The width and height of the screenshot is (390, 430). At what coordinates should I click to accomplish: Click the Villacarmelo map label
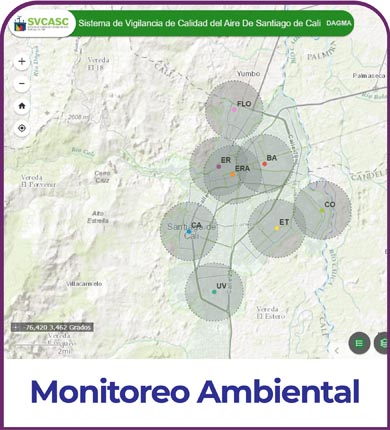pyautogui.click(x=84, y=284)
